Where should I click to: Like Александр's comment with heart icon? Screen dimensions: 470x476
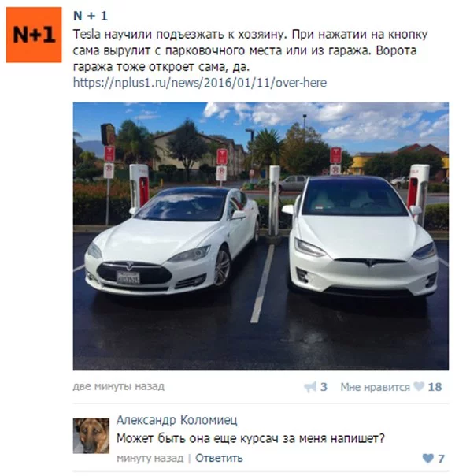(x=427, y=458)
